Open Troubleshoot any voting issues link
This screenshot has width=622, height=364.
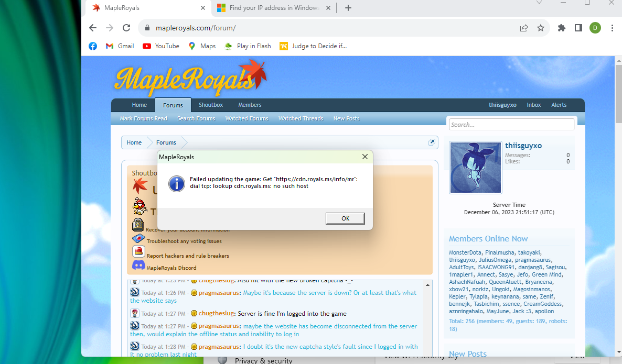[184, 241]
